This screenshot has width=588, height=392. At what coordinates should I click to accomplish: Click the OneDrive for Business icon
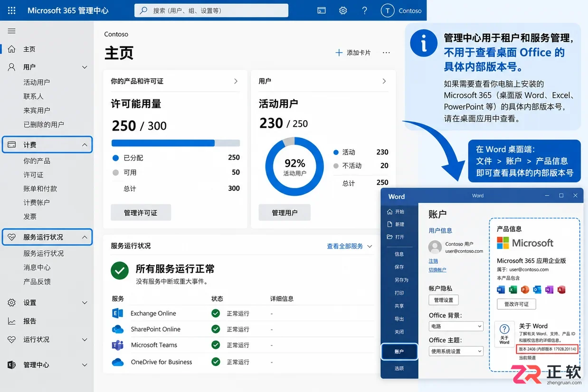click(117, 362)
